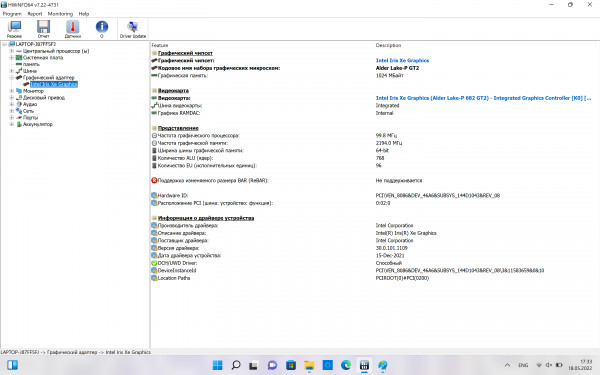This screenshot has height=375, width=600.
Task: Open Task View on the taskbar
Action: [x=253, y=365]
